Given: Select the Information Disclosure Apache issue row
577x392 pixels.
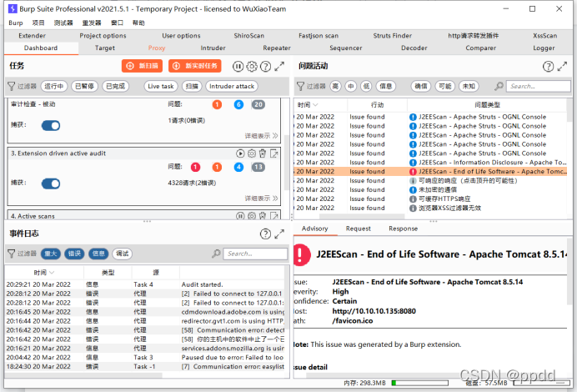Looking at the screenshot, I should [x=430, y=163].
